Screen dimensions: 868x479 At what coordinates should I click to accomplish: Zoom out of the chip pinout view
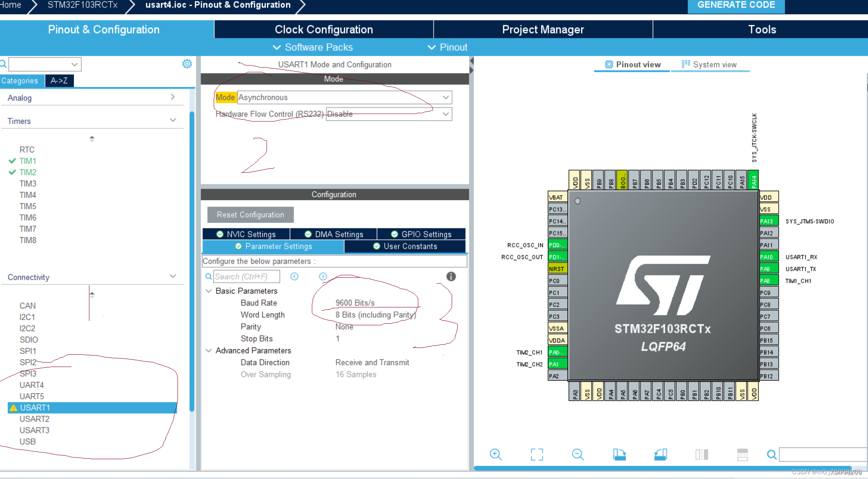point(578,454)
